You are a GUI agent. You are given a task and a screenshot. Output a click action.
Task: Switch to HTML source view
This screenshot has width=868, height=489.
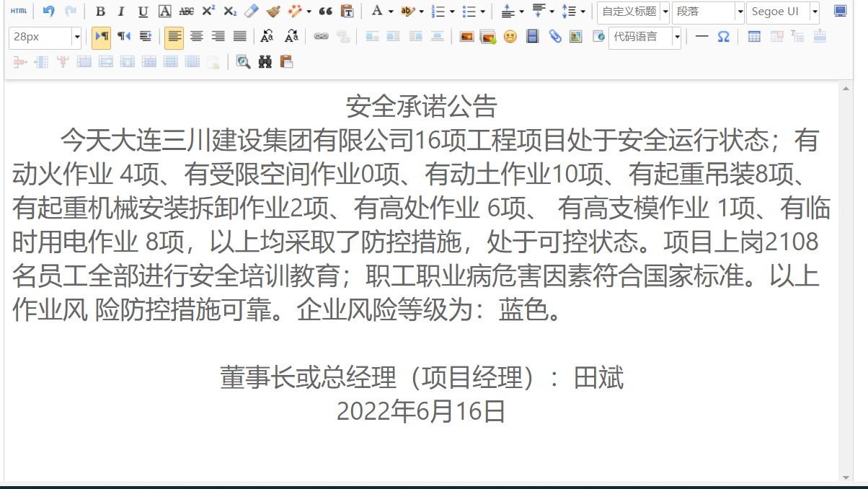[x=19, y=12]
